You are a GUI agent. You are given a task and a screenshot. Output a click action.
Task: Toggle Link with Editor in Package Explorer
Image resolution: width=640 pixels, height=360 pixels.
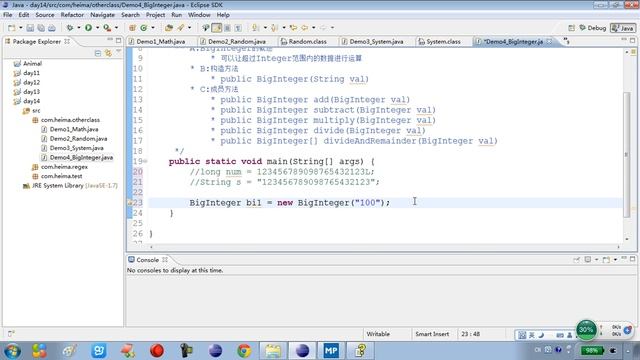point(108,53)
